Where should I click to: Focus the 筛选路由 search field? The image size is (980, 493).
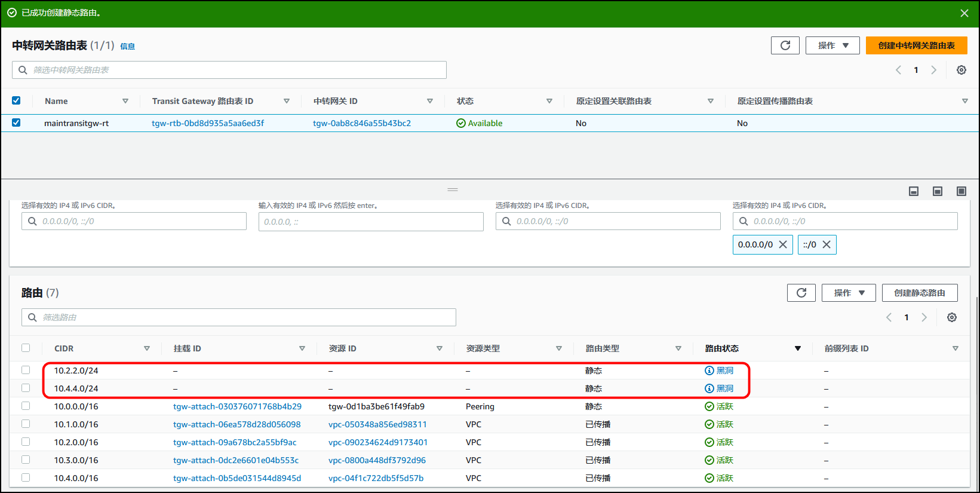[239, 317]
